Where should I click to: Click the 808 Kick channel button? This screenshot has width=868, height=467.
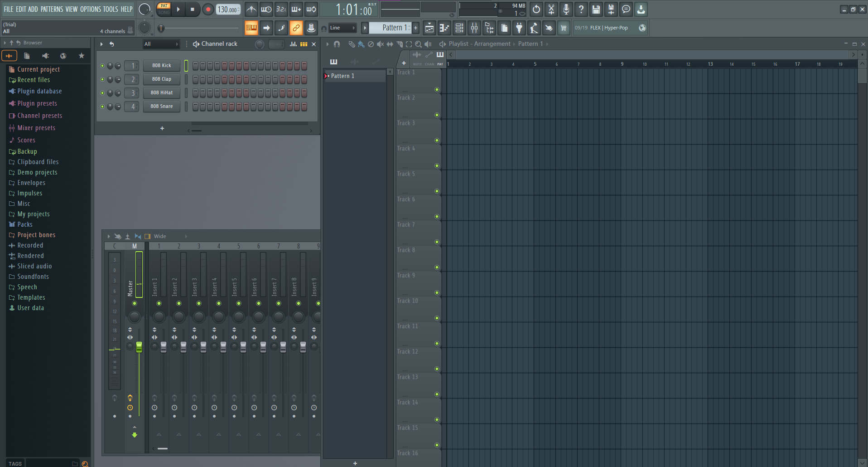click(162, 66)
